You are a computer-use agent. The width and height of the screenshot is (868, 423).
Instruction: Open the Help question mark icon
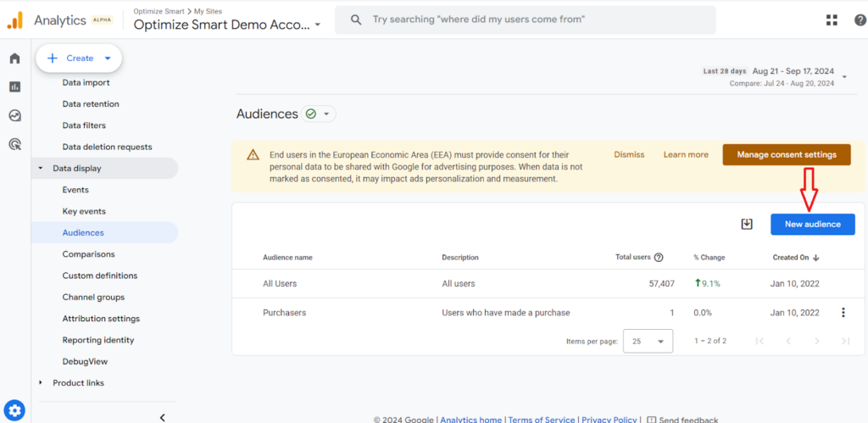pyautogui.click(x=860, y=20)
